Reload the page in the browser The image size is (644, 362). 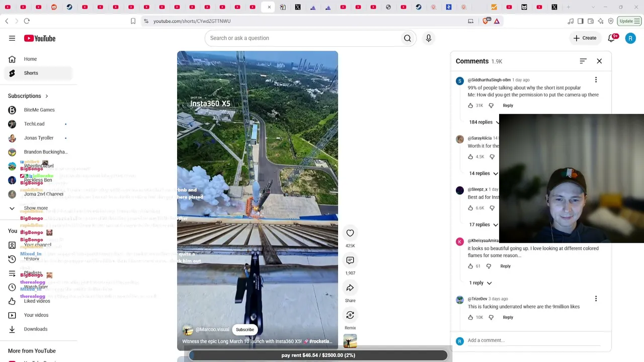click(27, 21)
